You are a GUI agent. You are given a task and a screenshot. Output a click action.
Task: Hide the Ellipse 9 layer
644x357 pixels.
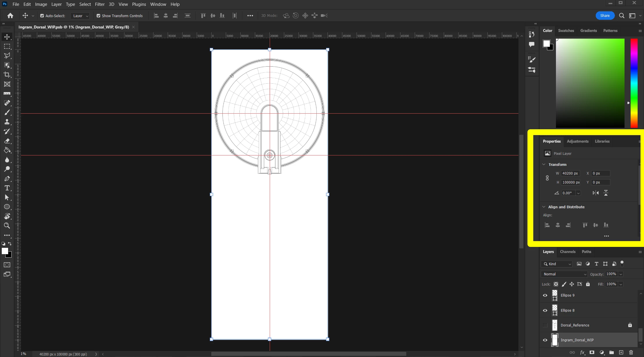click(x=545, y=295)
